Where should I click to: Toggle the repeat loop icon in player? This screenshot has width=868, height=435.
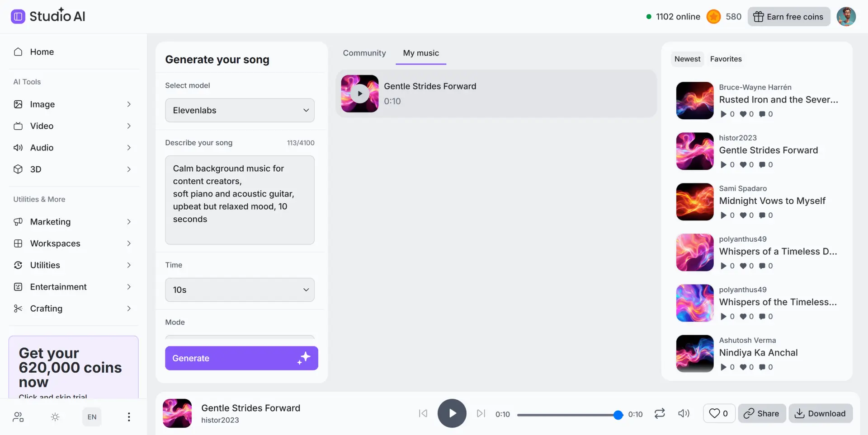click(660, 413)
